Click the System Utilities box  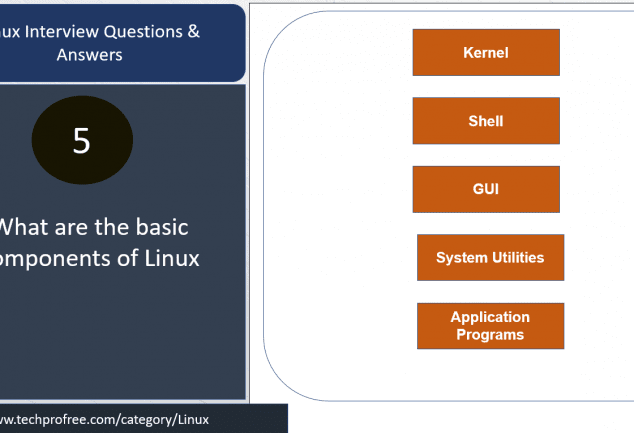point(490,258)
